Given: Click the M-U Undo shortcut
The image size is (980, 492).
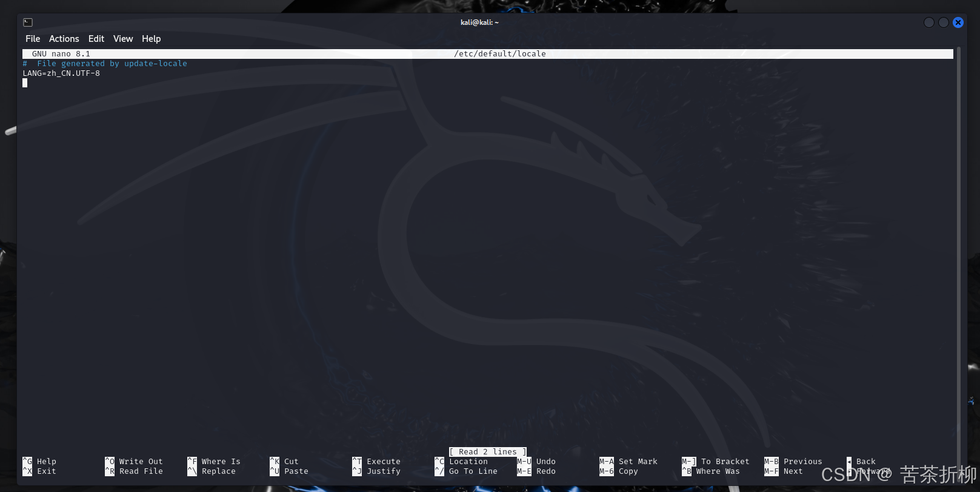Looking at the screenshot, I should coord(536,462).
